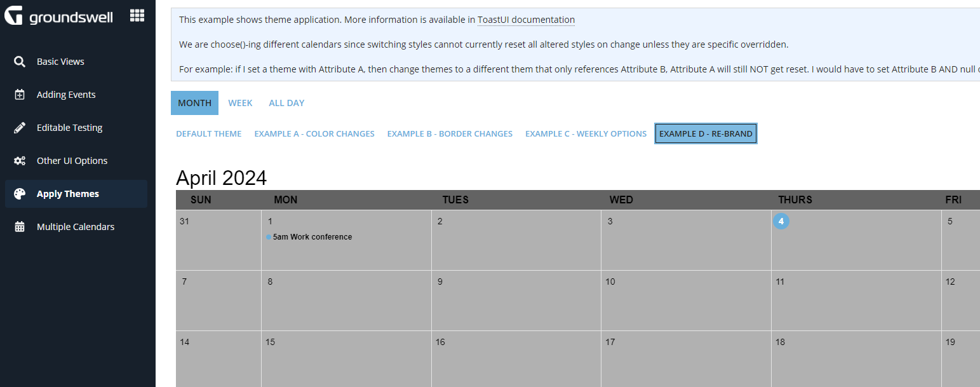
Task: Click the Basic Views magnifier icon
Action: click(20, 62)
